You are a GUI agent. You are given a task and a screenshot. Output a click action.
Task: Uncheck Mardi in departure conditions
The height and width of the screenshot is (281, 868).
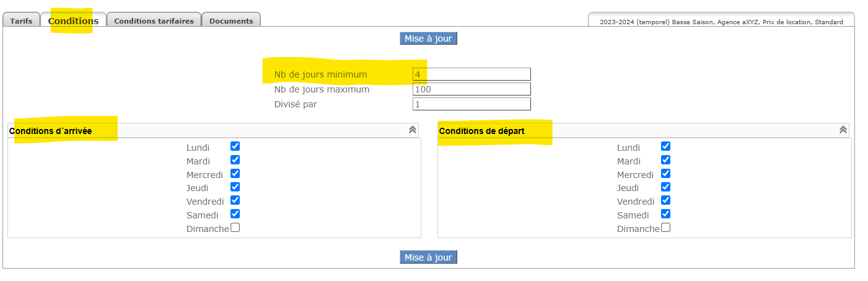(665, 160)
